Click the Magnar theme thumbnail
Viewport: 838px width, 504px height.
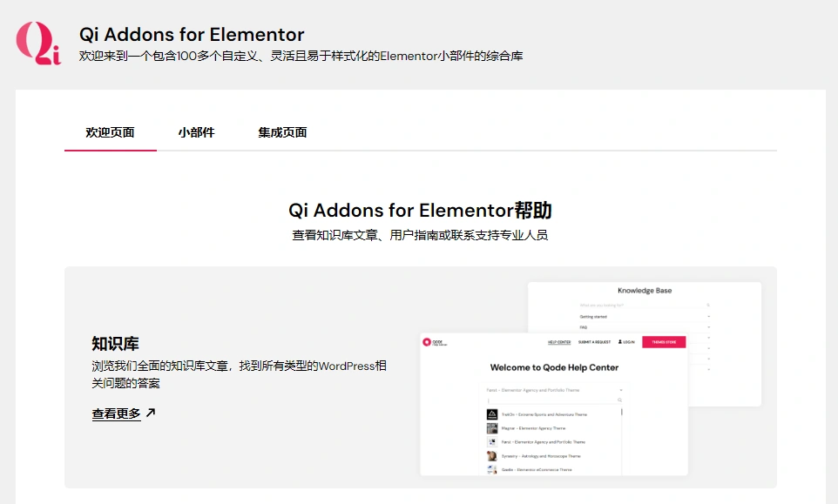(492, 428)
